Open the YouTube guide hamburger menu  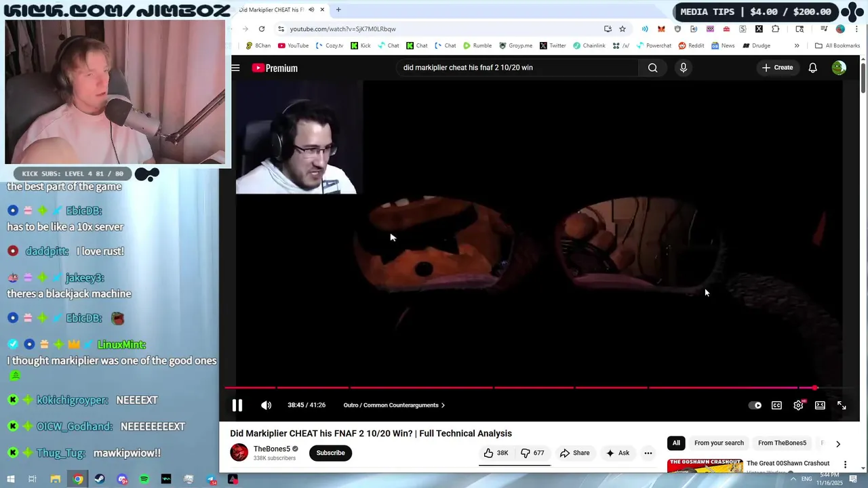[235, 68]
